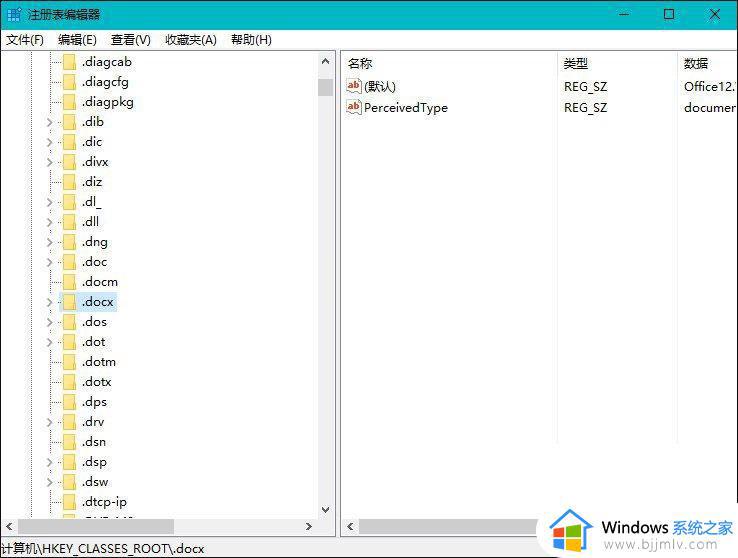The image size is (738, 558).
Task: Expand the .dll key
Action: coord(49,222)
